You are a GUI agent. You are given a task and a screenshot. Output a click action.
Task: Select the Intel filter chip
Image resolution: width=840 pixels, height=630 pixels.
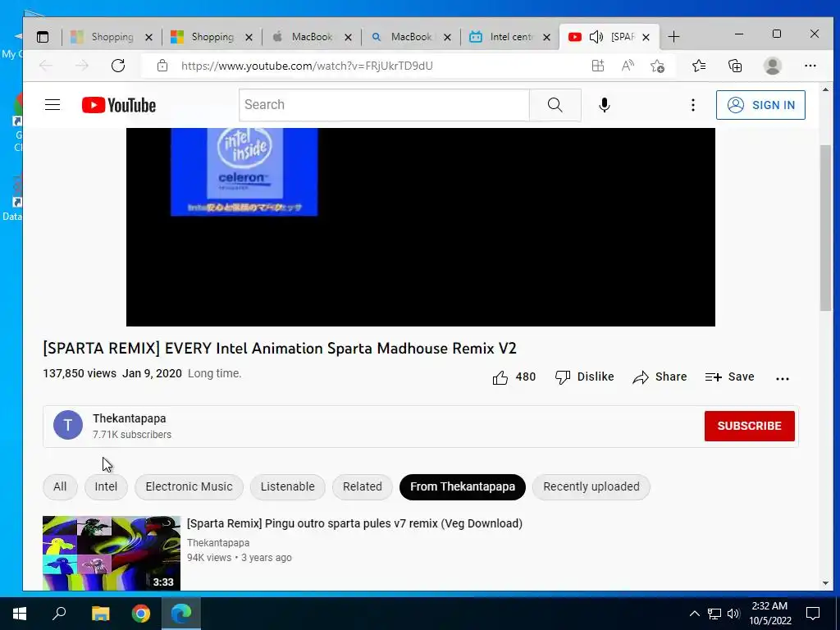[x=106, y=487]
